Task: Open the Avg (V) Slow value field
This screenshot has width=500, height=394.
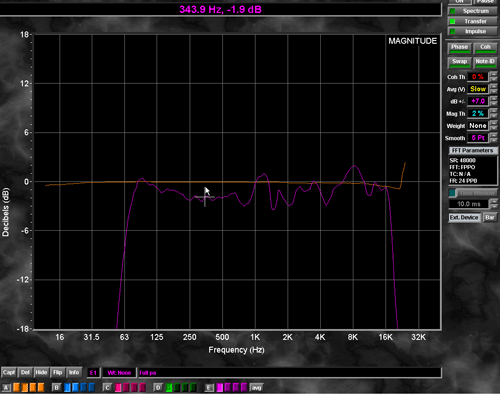Action: coord(478,89)
